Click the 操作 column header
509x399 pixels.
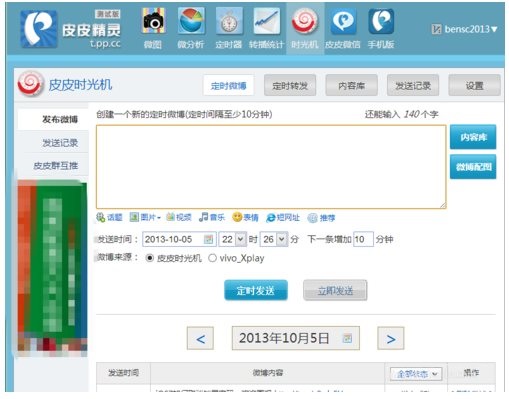tap(471, 373)
